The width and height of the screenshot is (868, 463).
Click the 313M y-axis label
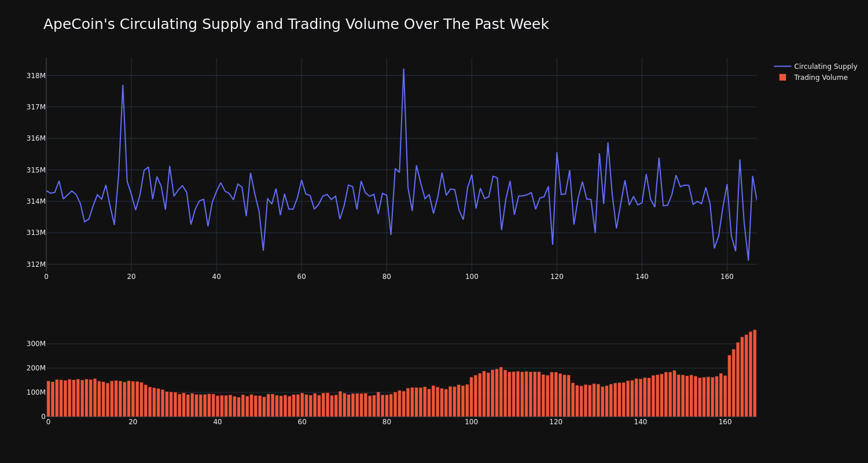(x=35, y=233)
